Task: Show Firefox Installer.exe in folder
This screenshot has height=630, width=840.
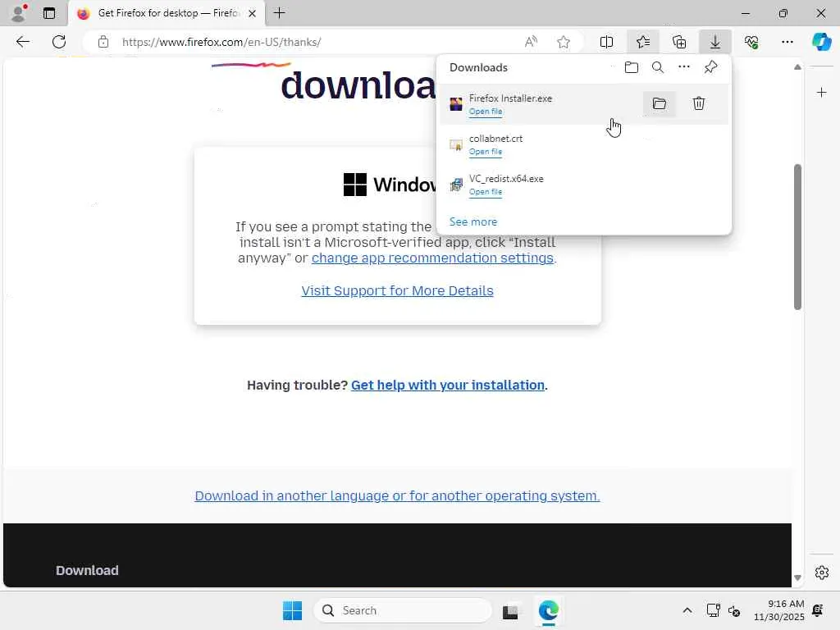Action: [660, 103]
